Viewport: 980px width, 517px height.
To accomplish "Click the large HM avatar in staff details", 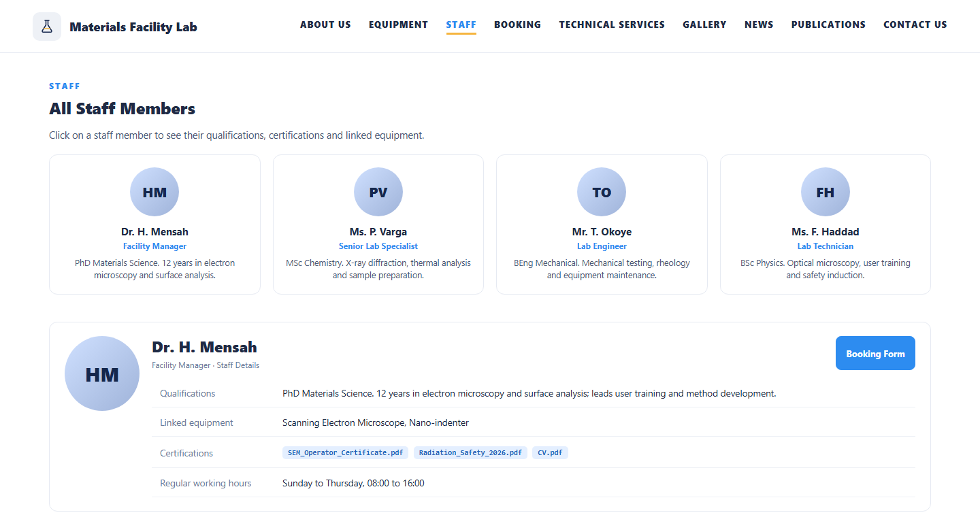I will point(102,373).
